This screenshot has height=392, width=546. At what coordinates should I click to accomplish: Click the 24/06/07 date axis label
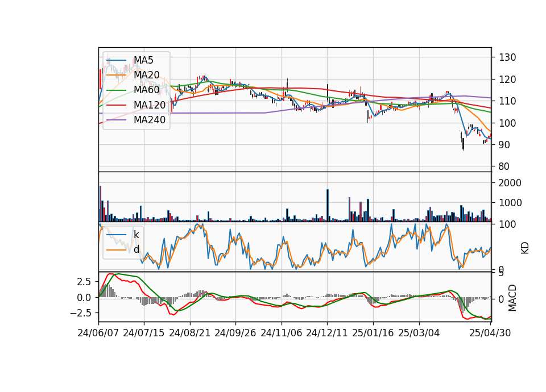click(98, 333)
